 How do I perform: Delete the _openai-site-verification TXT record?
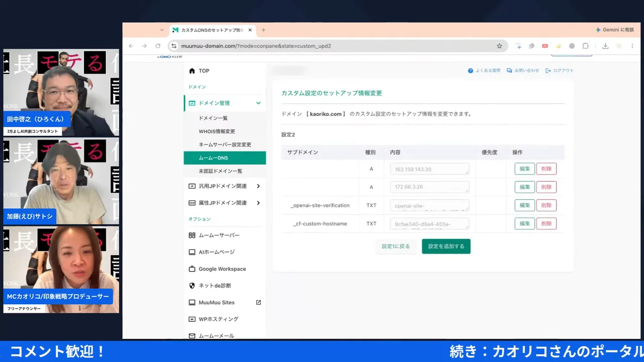pos(546,205)
